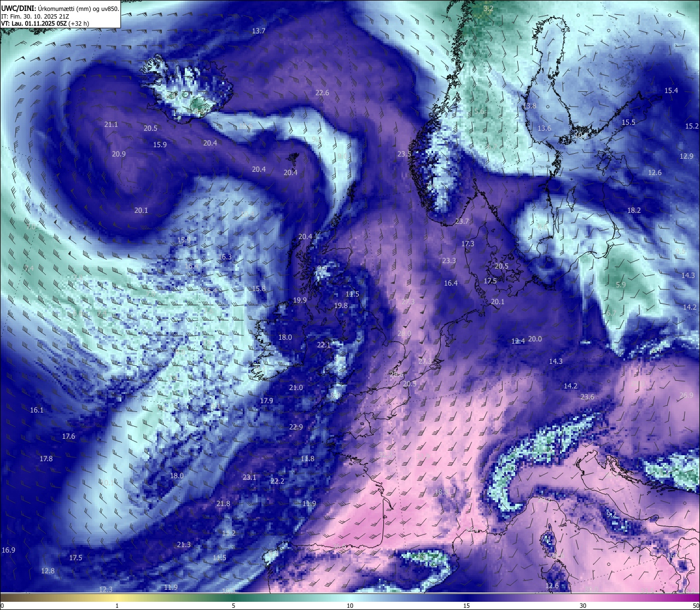Click the map value 23.6
The image size is (700, 610).
(587, 397)
